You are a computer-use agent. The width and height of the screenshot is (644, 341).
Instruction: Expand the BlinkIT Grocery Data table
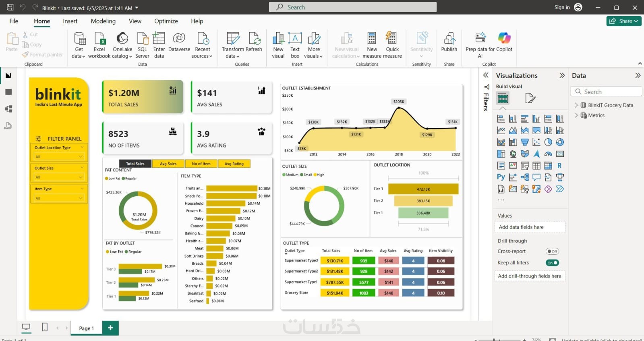tap(576, 105)
